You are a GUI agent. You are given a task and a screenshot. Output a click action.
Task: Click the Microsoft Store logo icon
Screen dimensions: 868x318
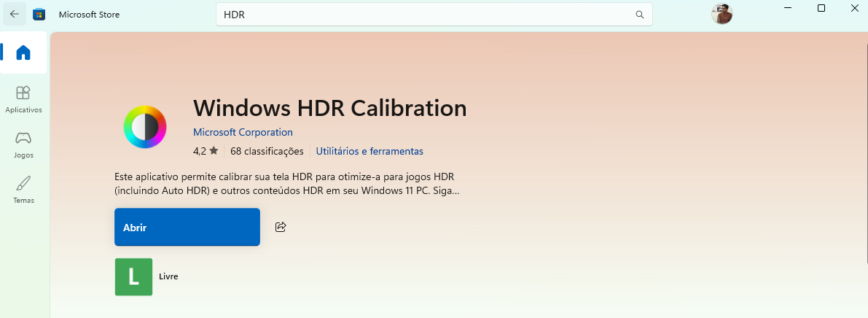(39, 15)
